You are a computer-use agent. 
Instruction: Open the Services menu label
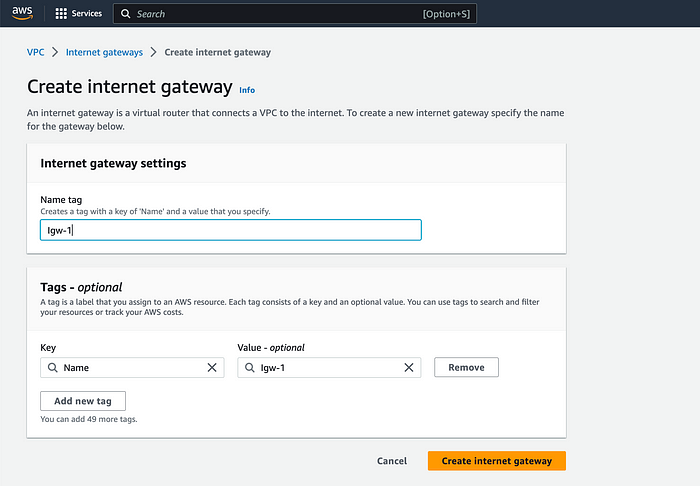point(87,14)
